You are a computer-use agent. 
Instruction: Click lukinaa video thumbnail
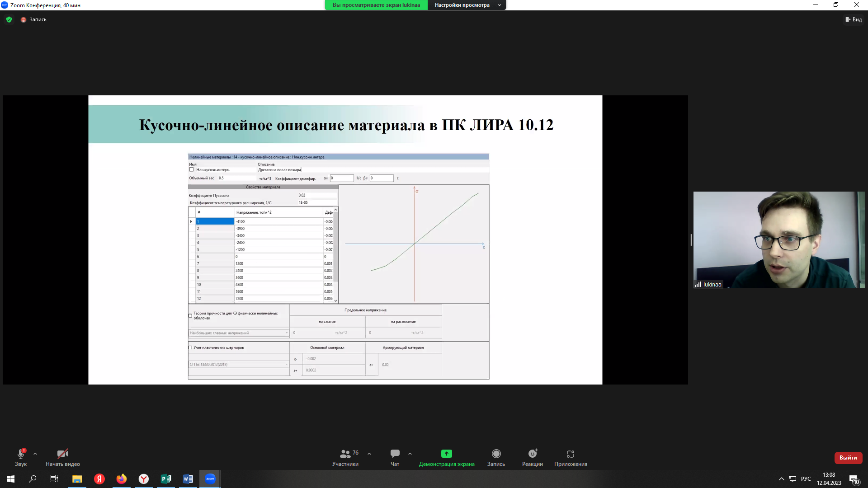click(x=779, y=240)
